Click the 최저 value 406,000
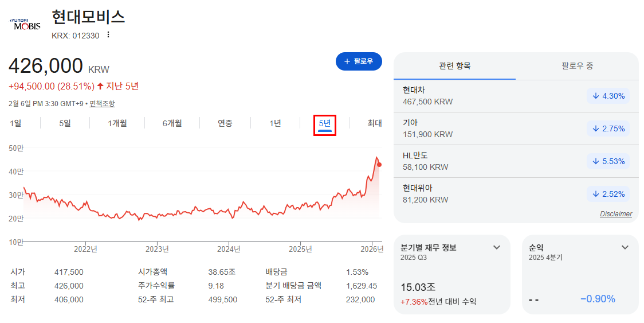Screen dimensions: 644x323 click(x=69, y=299)
